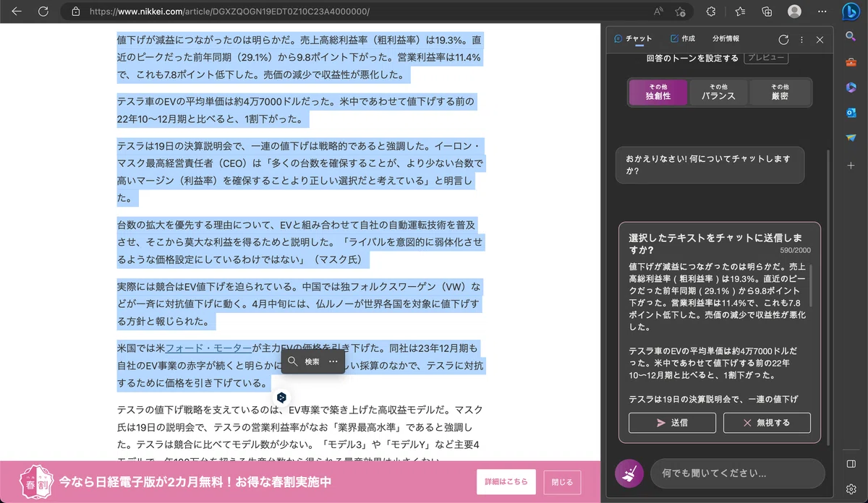
Task: Select 独創性 conversation tone
Action: tap(658, 92)
